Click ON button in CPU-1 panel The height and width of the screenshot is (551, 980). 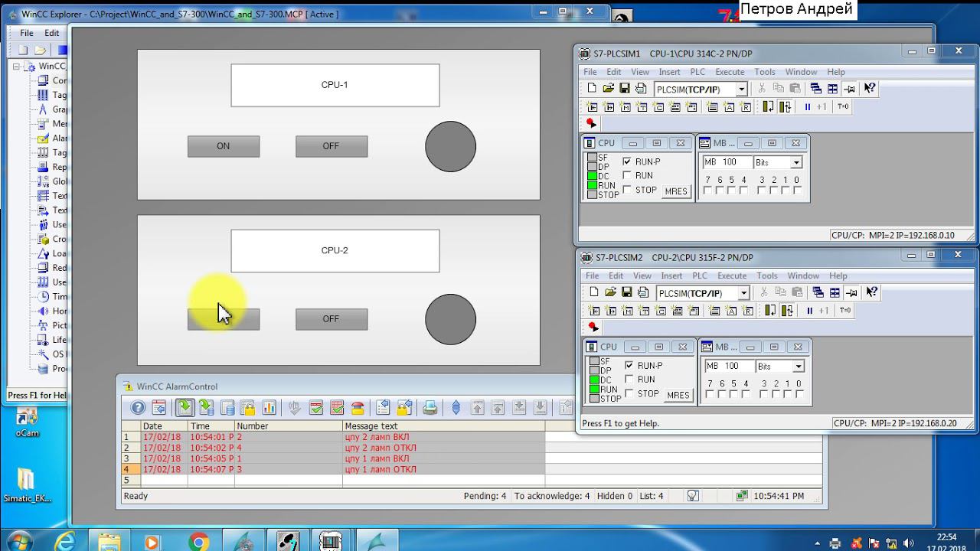point(224,146)
